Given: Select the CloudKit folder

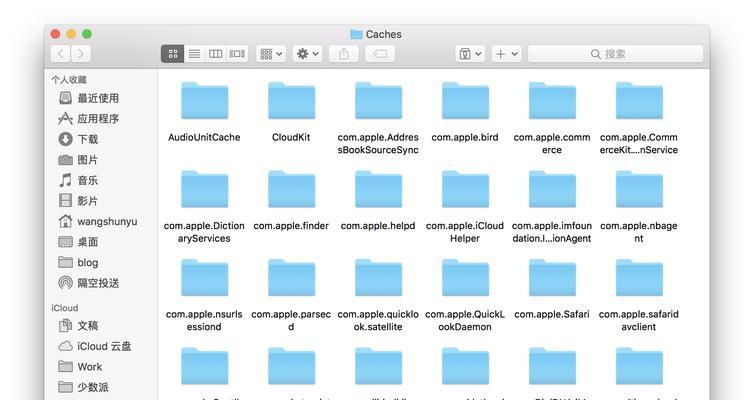Looking at the screenshot, I should click(x=291, y=101).
